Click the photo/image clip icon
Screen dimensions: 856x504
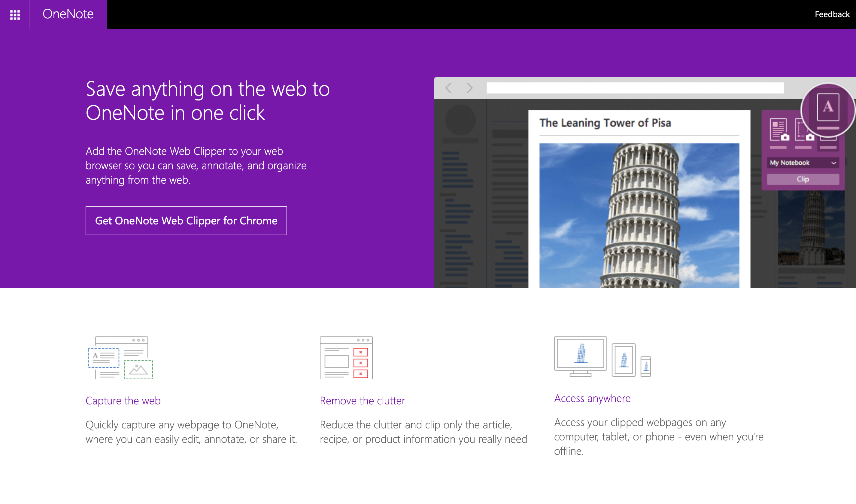[139, 370]
